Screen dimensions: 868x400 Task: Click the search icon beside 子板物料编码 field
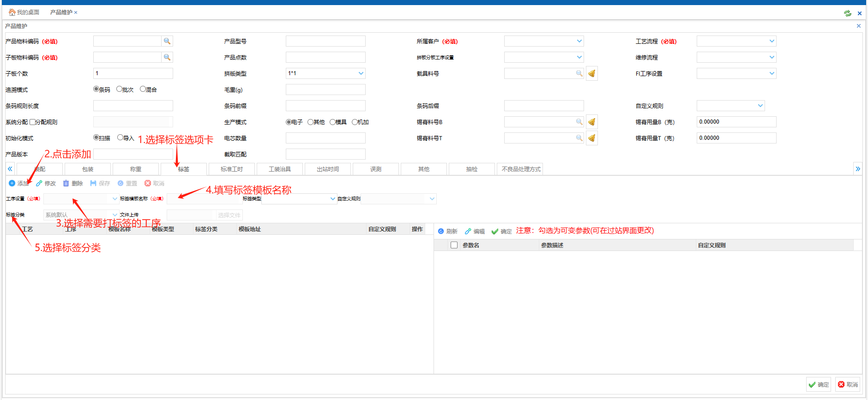coord(167,58)
